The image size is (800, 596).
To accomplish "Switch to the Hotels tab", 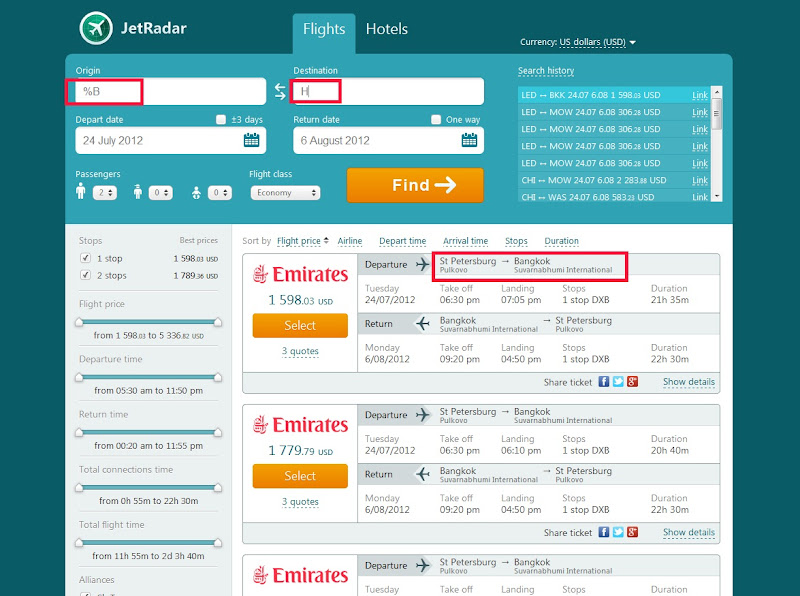I will 386,29.
